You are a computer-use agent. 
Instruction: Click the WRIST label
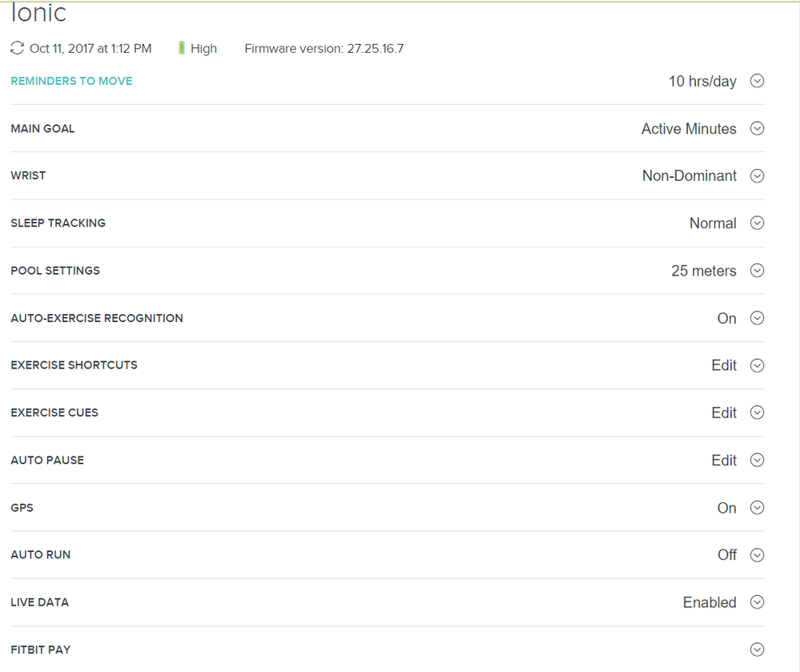pos(28,175)
